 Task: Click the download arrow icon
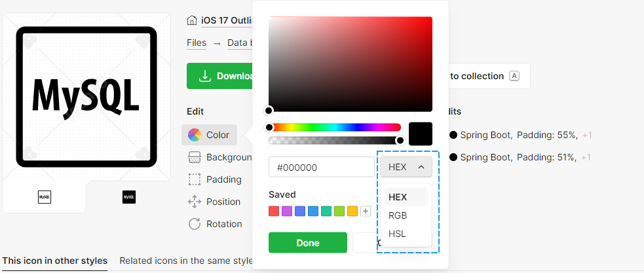[204, 76]
